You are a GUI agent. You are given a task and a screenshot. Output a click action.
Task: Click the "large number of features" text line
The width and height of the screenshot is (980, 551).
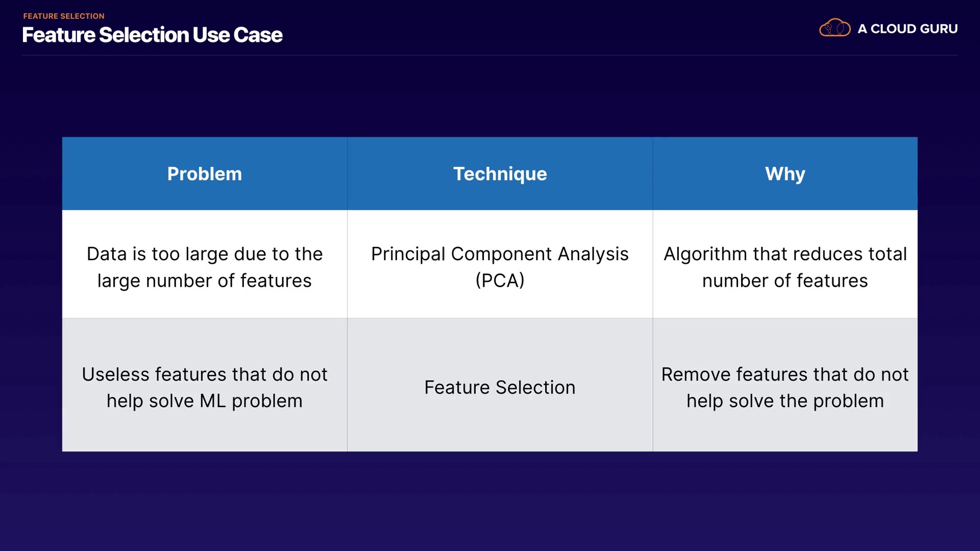[205, 281]
